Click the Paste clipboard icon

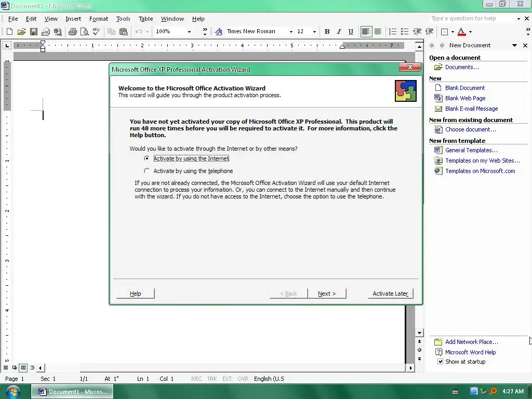click(x=124, y=32)
